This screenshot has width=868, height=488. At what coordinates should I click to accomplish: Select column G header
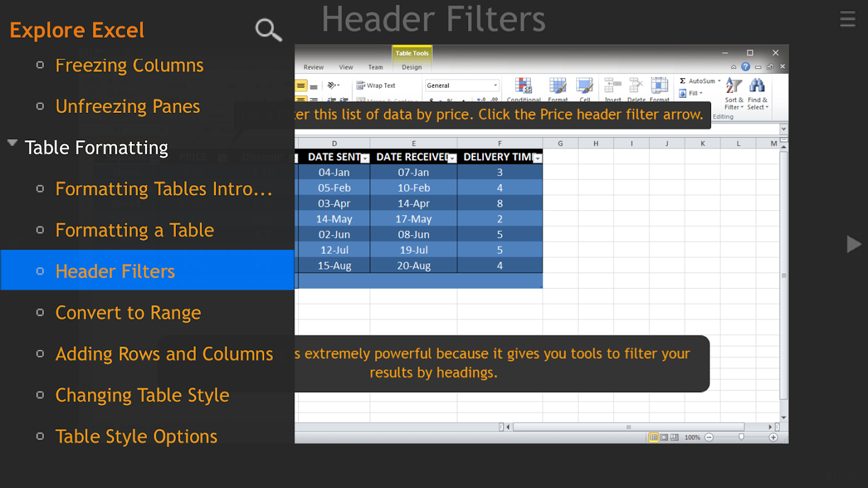(x=560, y=143)
